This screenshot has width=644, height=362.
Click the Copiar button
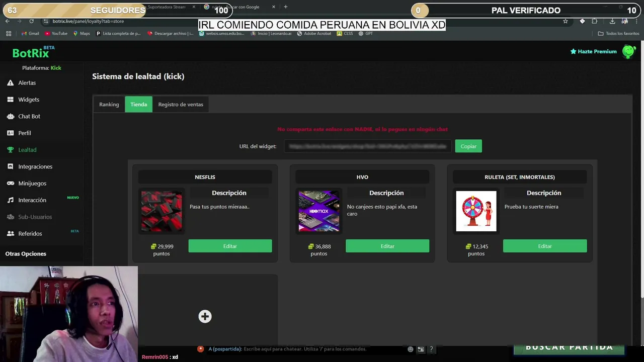pyautogui.click(x=468, y=146)
